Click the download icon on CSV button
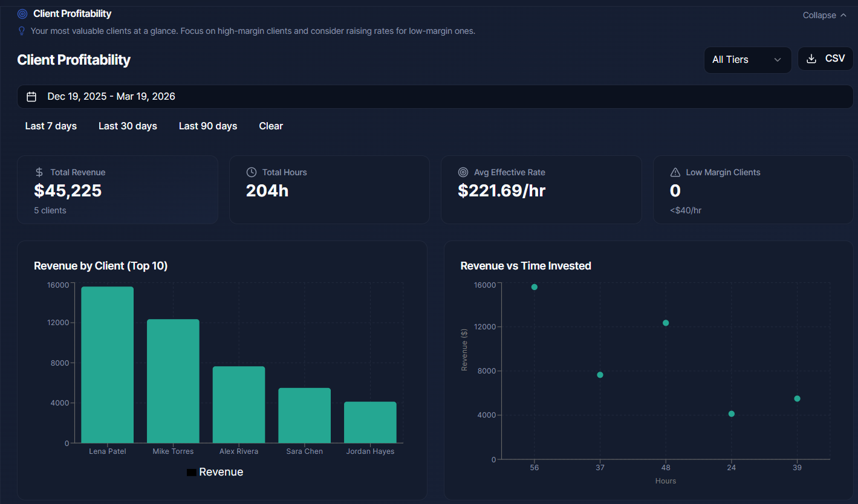 point(812,59)
